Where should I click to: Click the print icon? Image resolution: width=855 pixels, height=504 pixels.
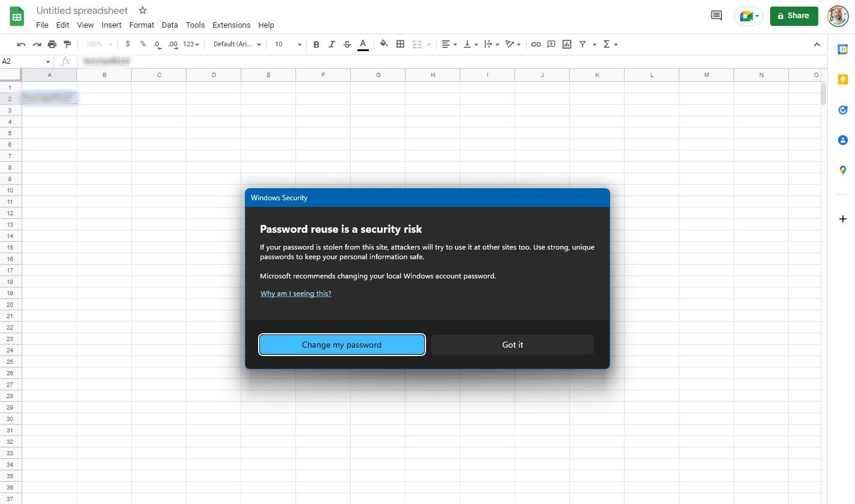(x=52, y=45)
